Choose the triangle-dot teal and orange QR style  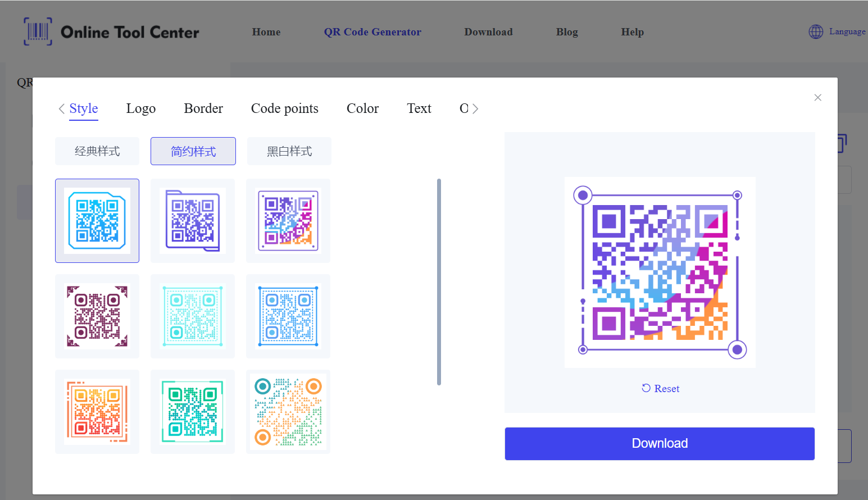click(x=288, y=412)
